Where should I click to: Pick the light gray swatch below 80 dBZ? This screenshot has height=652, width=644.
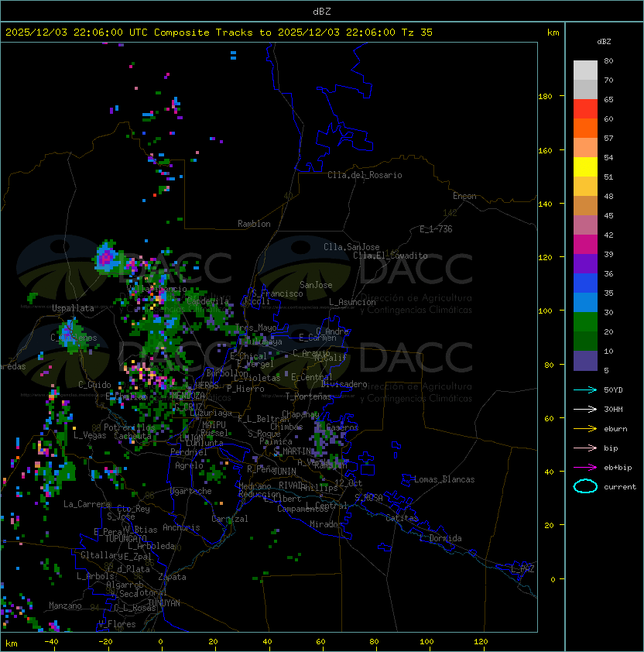coord(585,70)
